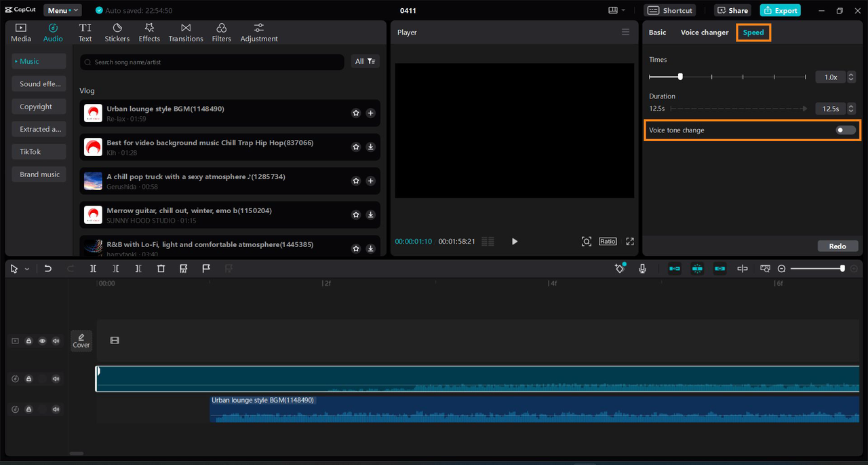Viewport: 868px width, 465px height.
Task: Open the layout selector dropdown
Action: [x=617, y=10]
